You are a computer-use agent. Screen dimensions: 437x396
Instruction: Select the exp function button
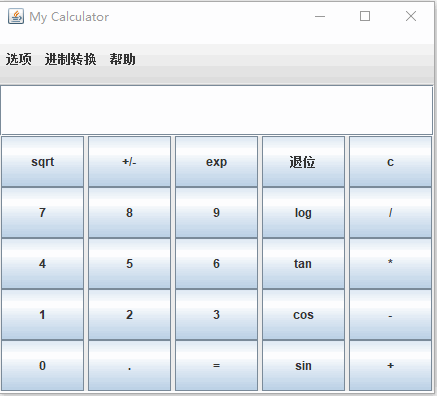coord(216,162)
